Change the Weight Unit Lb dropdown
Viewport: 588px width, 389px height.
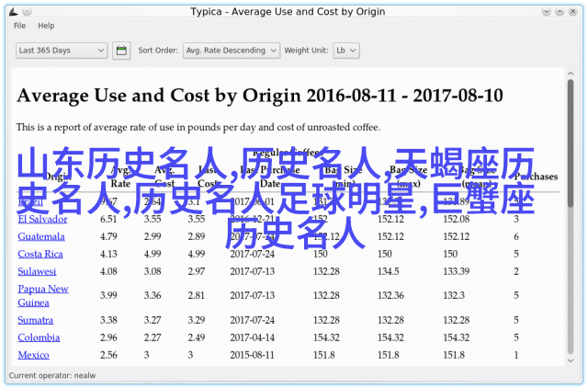coord(345,51)
